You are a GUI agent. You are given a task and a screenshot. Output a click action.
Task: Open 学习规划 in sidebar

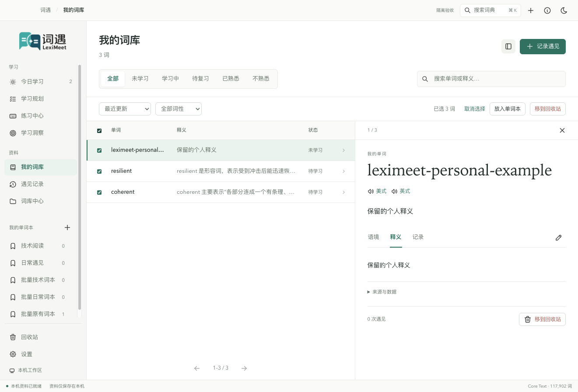(x=41, y=99)
